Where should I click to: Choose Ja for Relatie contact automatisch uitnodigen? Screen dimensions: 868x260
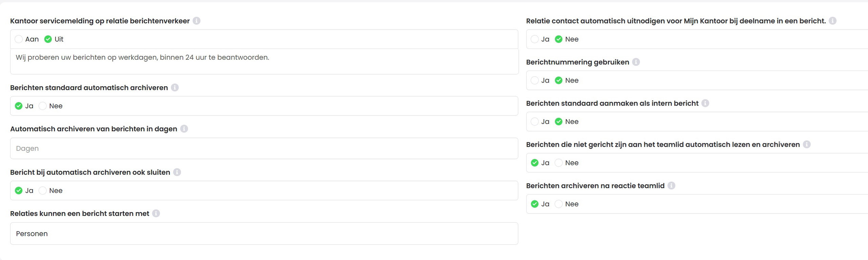[535, 39]
